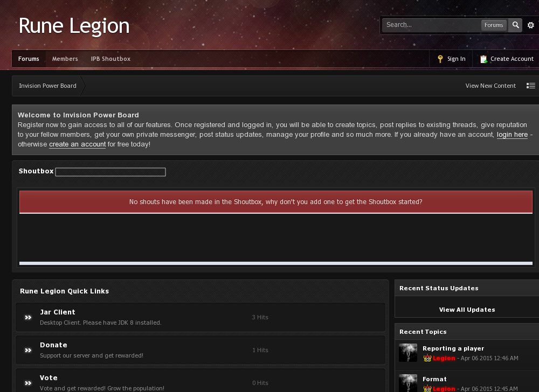The image size is (539, 392).
Task: Open the IPB Shoutbox tab
Action: [110, 59]
